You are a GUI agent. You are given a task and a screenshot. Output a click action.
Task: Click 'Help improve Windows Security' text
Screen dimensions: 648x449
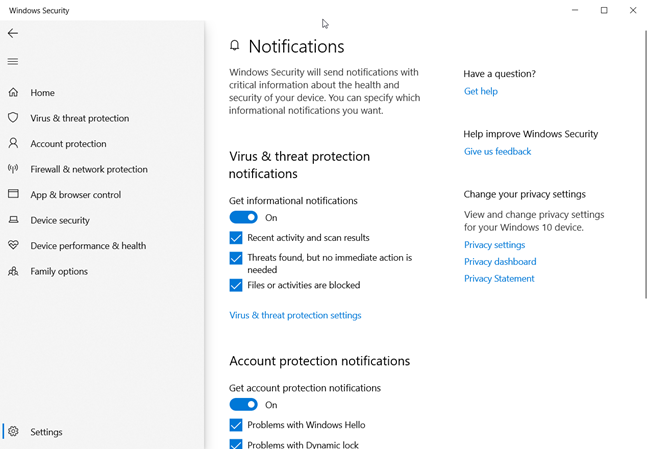point(531,134)
